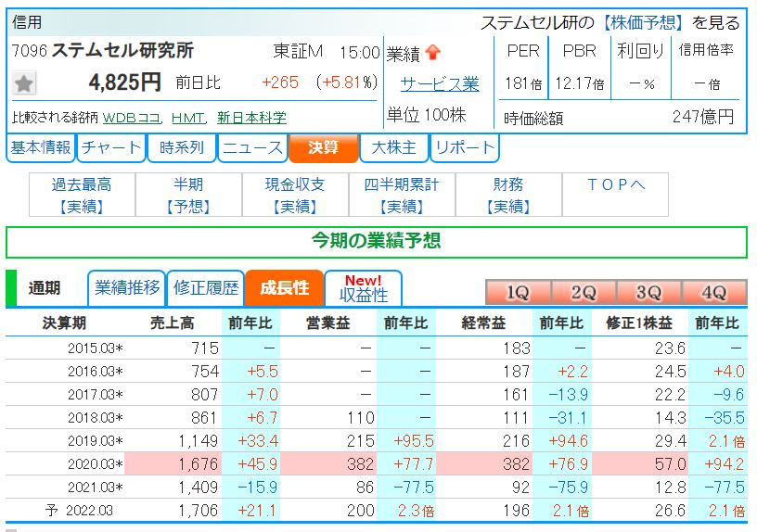Click the +95.5 operating profit growth
This screenshot has width=757, height=532.
click(x=414, y=441)
